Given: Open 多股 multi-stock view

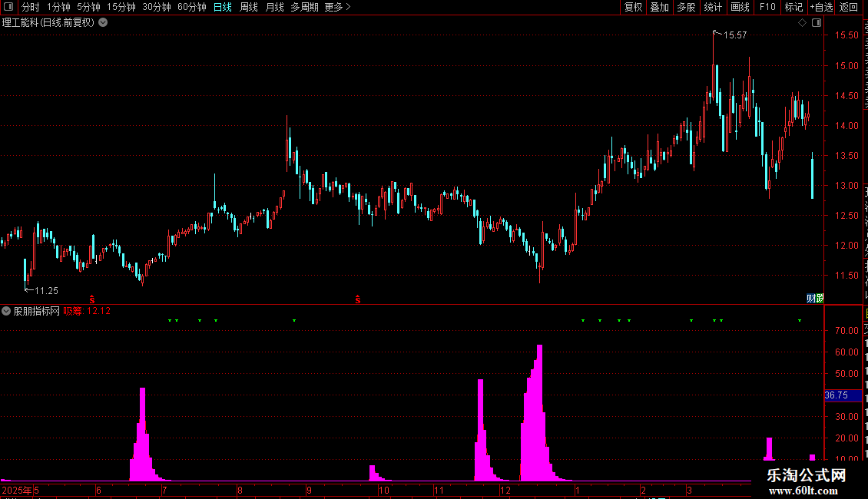Looking at the screenshot, I should 686,7.
